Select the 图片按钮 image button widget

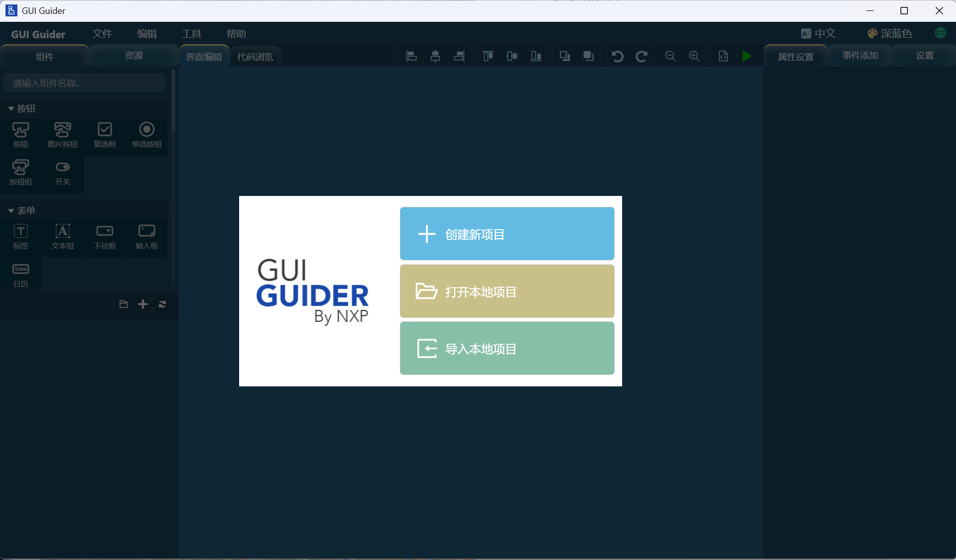tap(63, 134)
